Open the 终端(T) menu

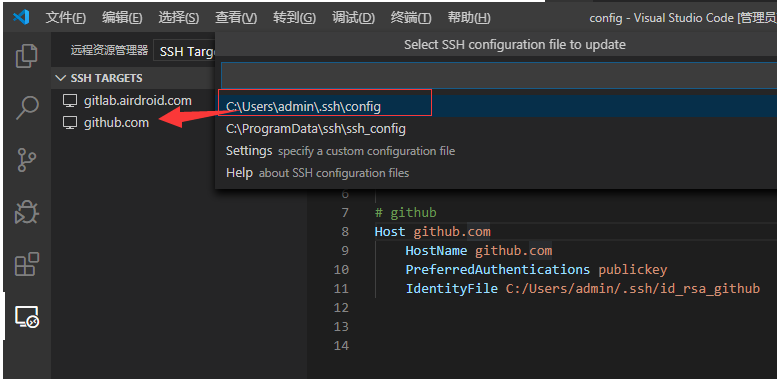(411, 18)
